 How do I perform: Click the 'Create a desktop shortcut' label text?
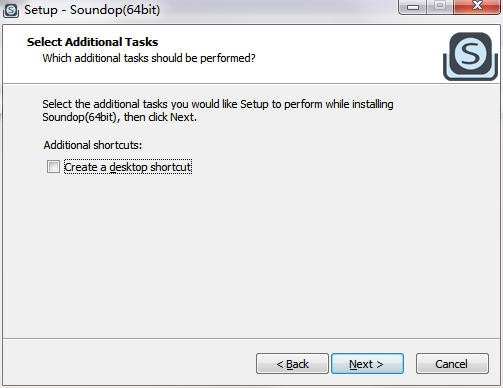(128, 167)
